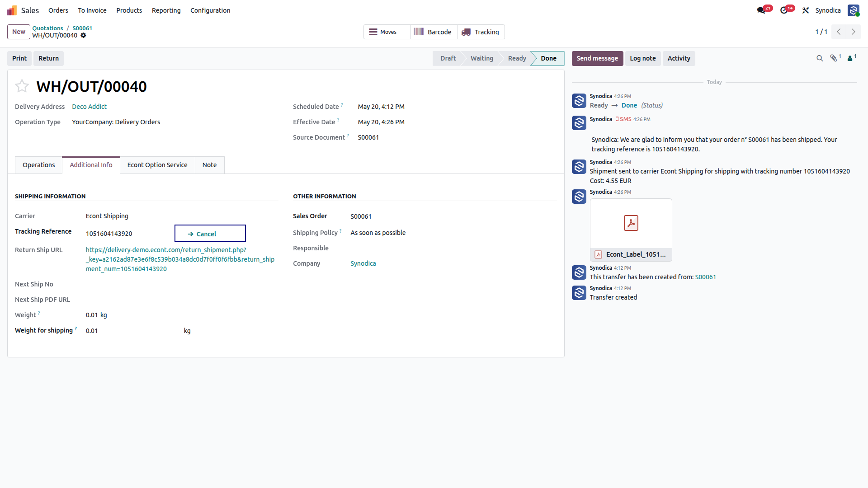
Task: Click Cancel next to tracking reference
Action: point(210,234)
